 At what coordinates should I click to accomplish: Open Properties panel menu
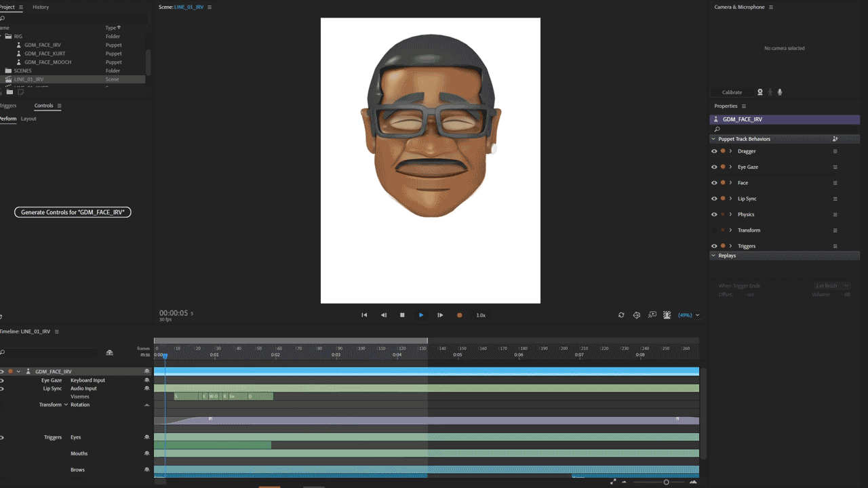pyautogui.click(x=744, y=106)
